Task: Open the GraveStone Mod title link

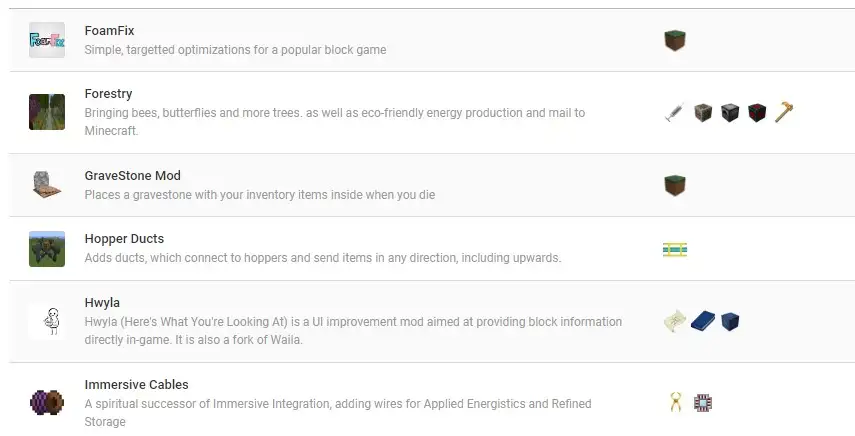Action: pyautogui.click(x=133, y=175)
